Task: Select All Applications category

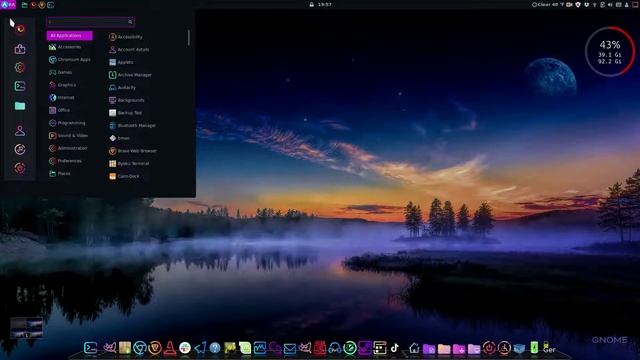Action: pyautogui.click(x=69, y=36)
